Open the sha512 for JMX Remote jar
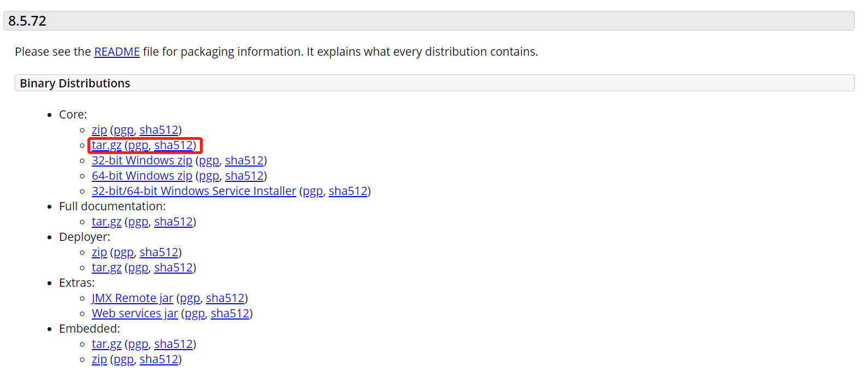The width and height of the screenshot is (868, 372). tap(225, 298)
